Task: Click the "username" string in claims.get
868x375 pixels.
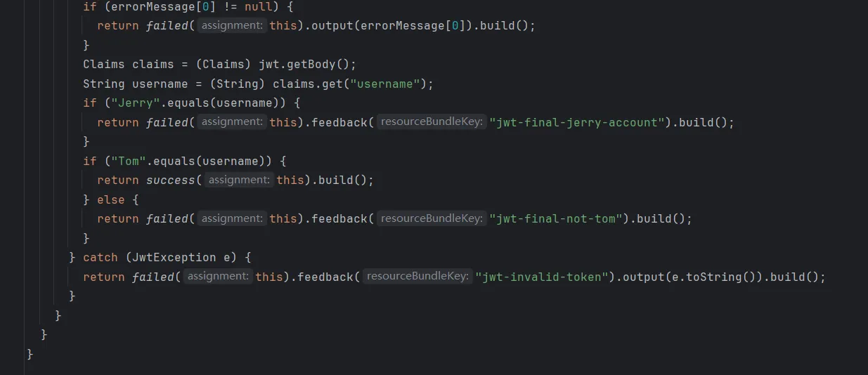Action: click(x=385, y=84)
